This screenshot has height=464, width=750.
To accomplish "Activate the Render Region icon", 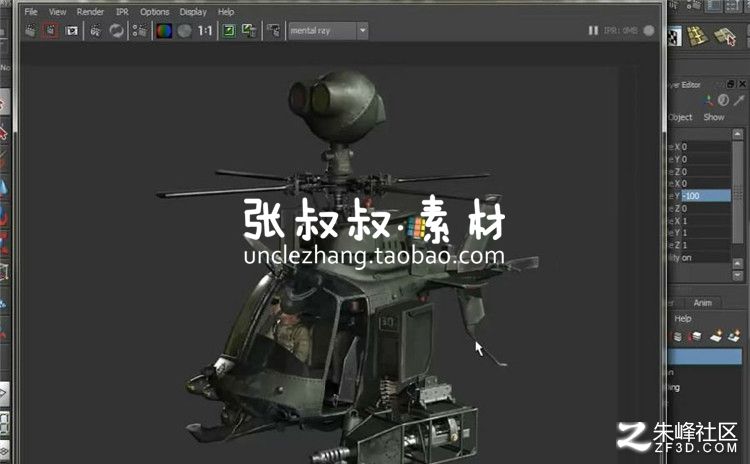I will pyautogui.click(x=50, y=31).
